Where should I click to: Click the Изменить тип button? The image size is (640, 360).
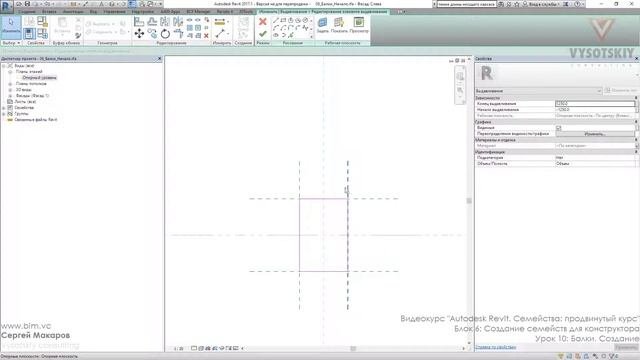(620, 91)
